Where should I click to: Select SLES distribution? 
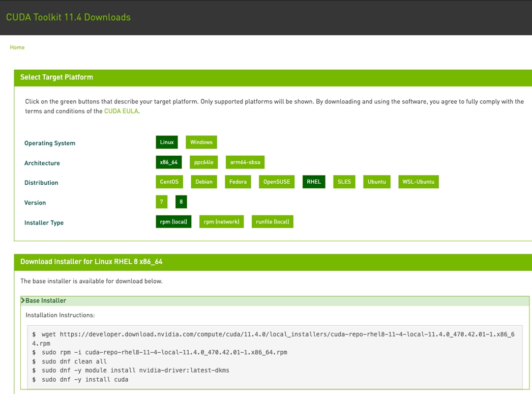[x=344, y=182]
